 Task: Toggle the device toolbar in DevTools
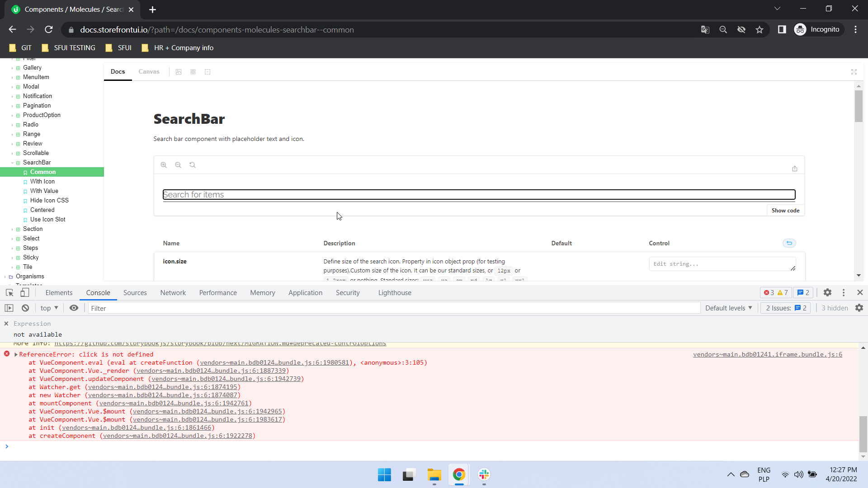click(24, 293)
